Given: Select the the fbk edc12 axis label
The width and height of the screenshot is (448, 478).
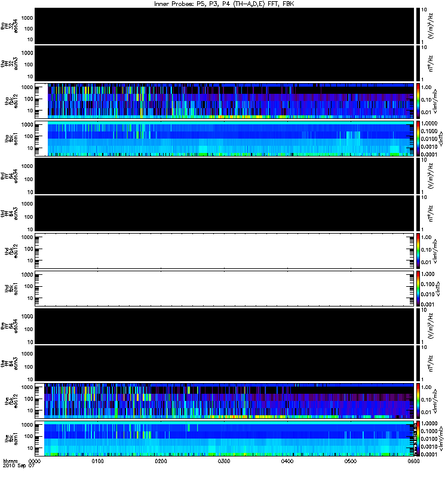Looking at the screenshot, I should pyautogui.click(x=11, y=401).
